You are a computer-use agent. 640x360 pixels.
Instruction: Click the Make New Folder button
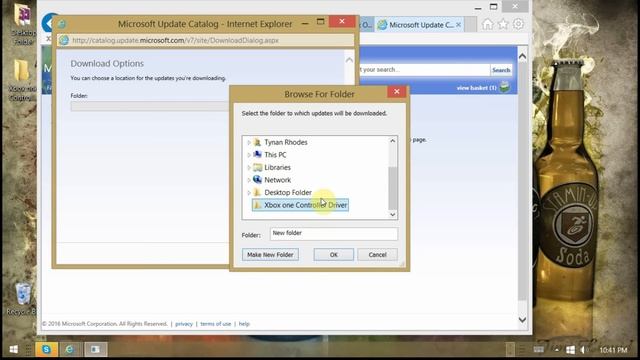click(x=270, y=255)
